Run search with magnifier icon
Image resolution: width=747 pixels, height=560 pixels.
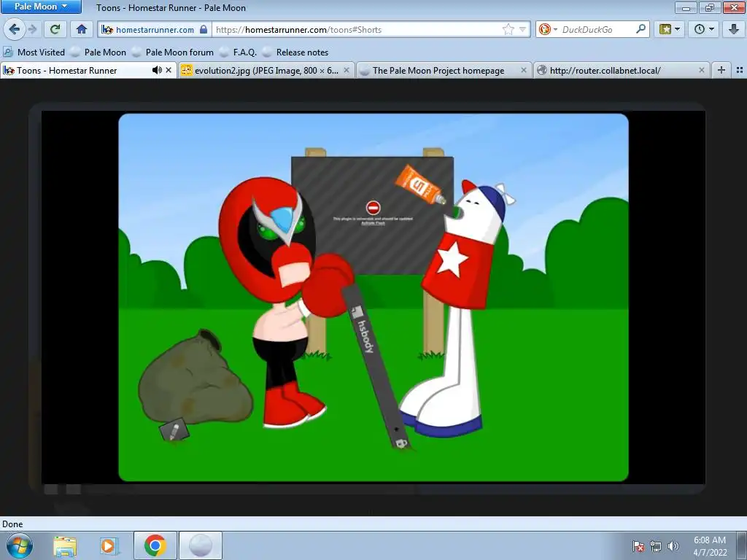[640, 29]
